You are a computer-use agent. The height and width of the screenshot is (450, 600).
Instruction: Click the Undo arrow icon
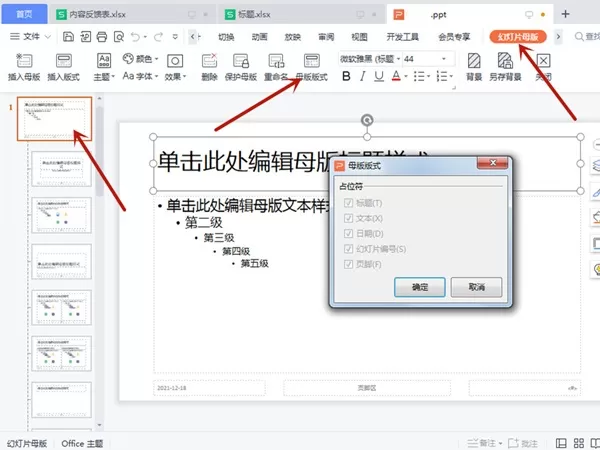pyautogui.click(x=135, y=37)
